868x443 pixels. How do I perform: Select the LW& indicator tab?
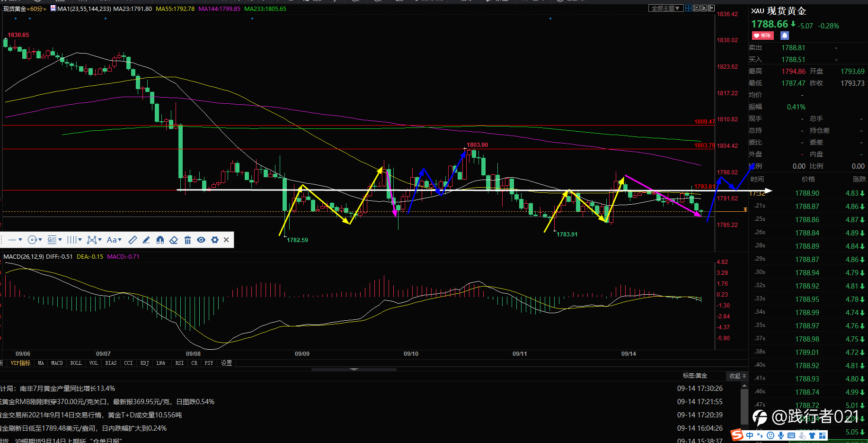coord(161,363)
